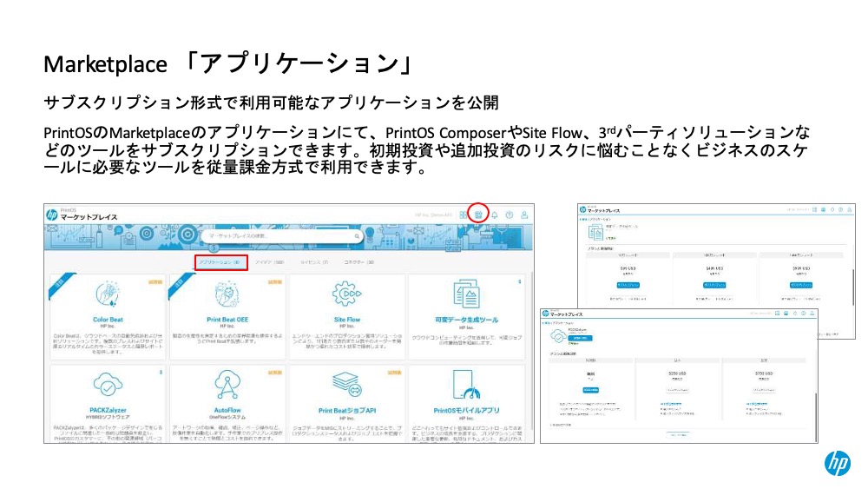The image size is (868, 489).
Task: Click the 試用版 badge on the AutoFlow card
Action: tap(275, 373)
